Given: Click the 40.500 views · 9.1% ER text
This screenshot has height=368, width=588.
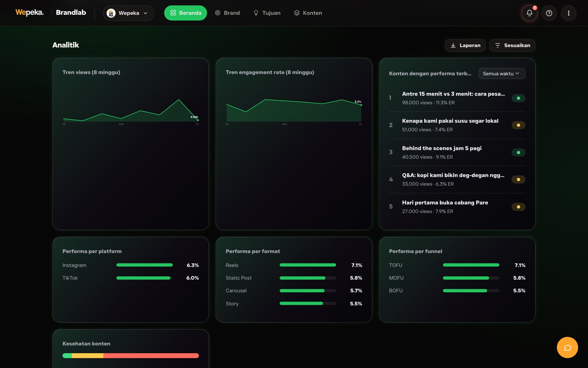Looking at the screenshot, I should point(427,157).
